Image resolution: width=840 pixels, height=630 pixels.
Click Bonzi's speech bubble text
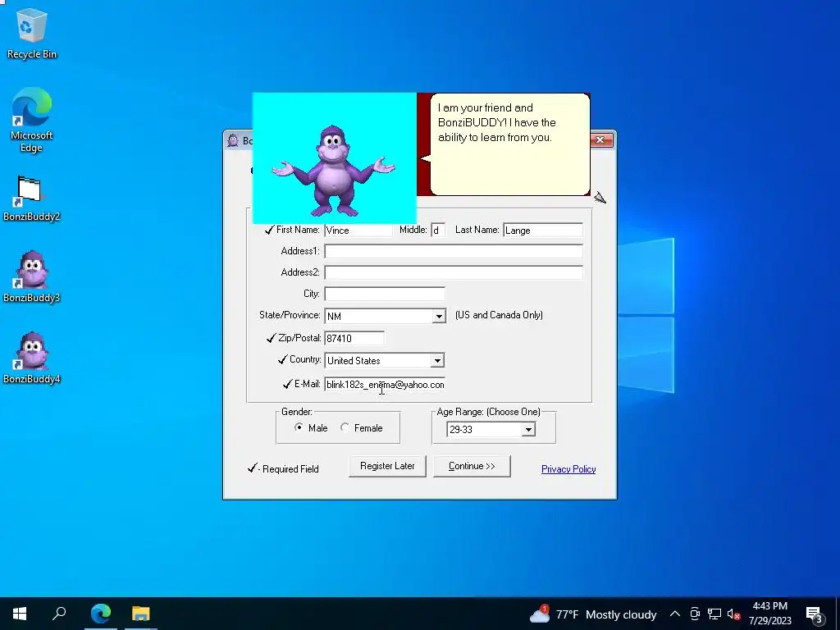click(496, 123)
